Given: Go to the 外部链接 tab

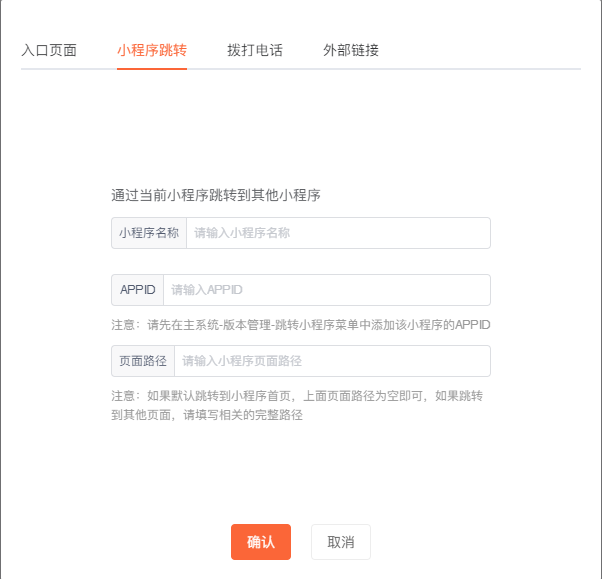Looking at the screenshot, I should (351, 50).
